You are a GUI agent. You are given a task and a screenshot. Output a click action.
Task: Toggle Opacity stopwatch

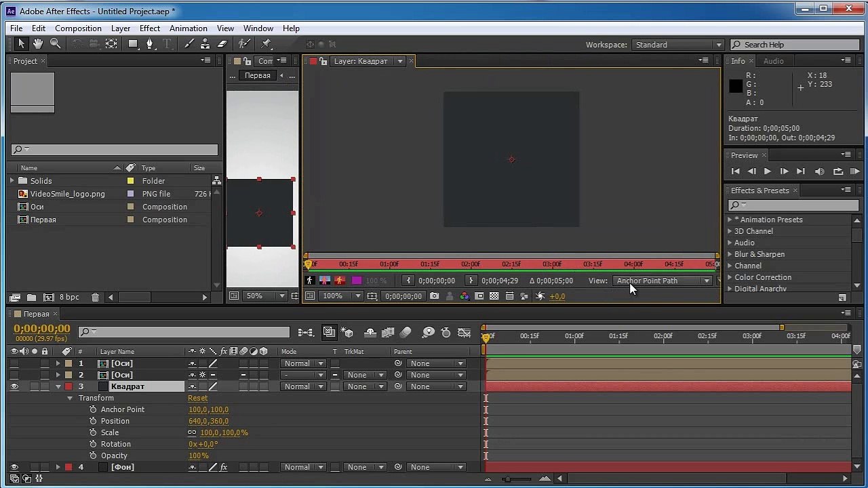[93, 455]
